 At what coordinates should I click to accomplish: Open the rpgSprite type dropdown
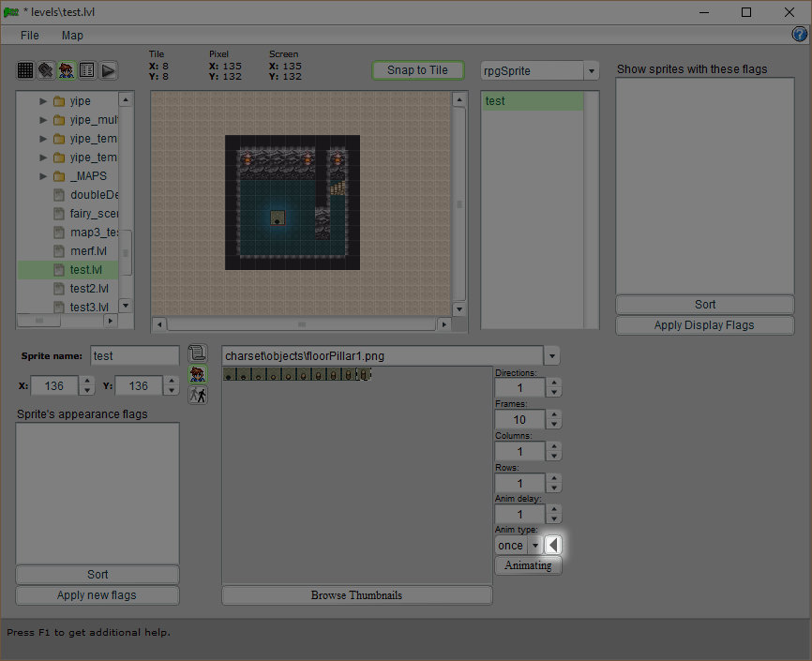pyautogui.click(x=591, y=71)
